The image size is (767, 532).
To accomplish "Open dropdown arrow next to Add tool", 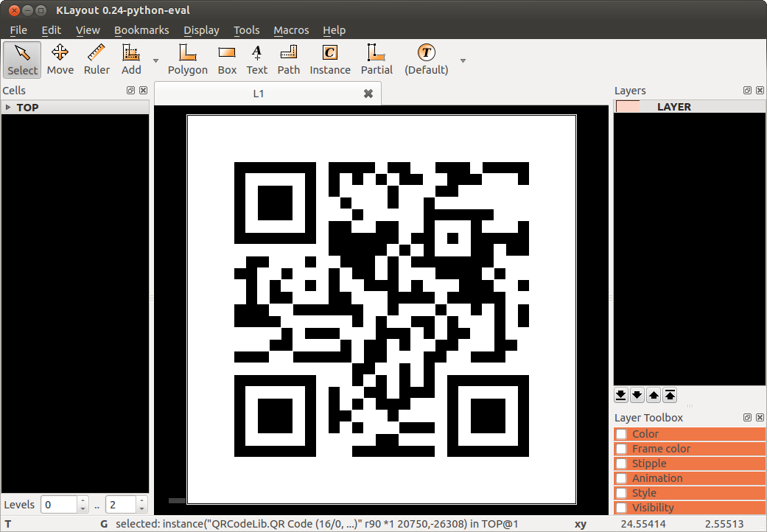I will point(156,60).
